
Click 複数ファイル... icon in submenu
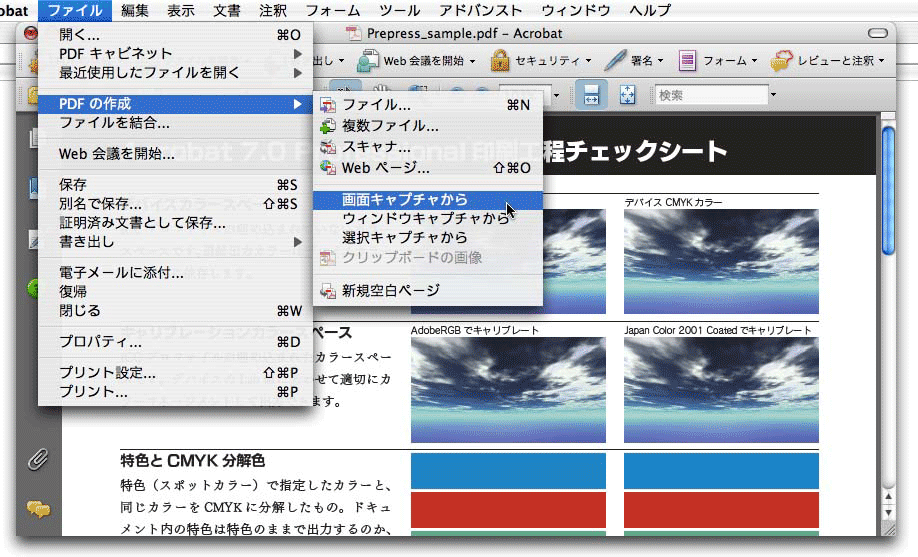click(x=328, y=126)
